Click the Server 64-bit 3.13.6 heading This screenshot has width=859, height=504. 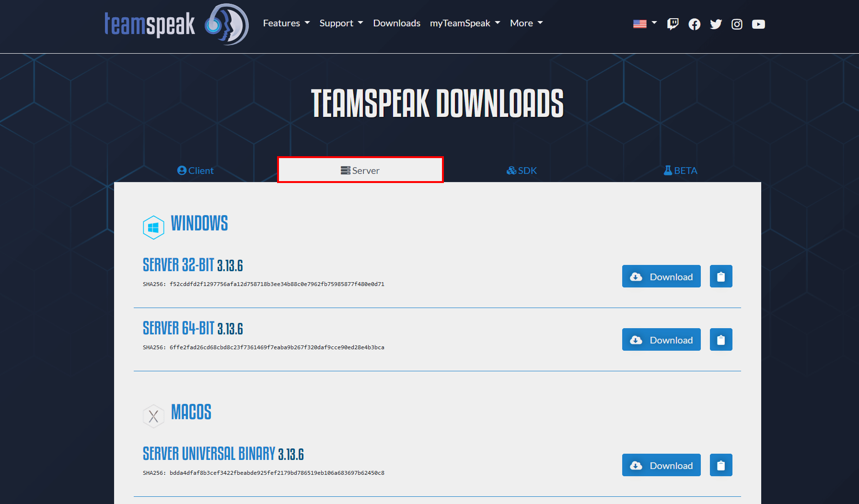pyautogui.click(x=193, y=328)
